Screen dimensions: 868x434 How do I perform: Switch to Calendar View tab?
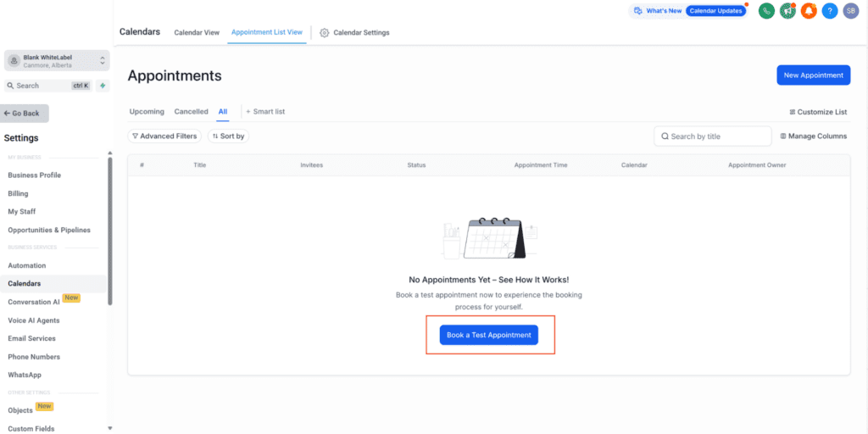tap(197, 33)
